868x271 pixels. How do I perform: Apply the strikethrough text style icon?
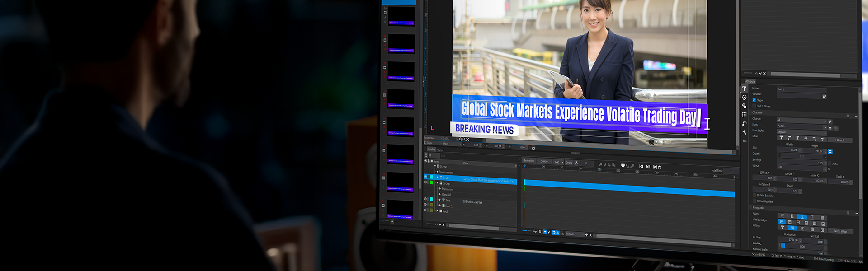806,139
